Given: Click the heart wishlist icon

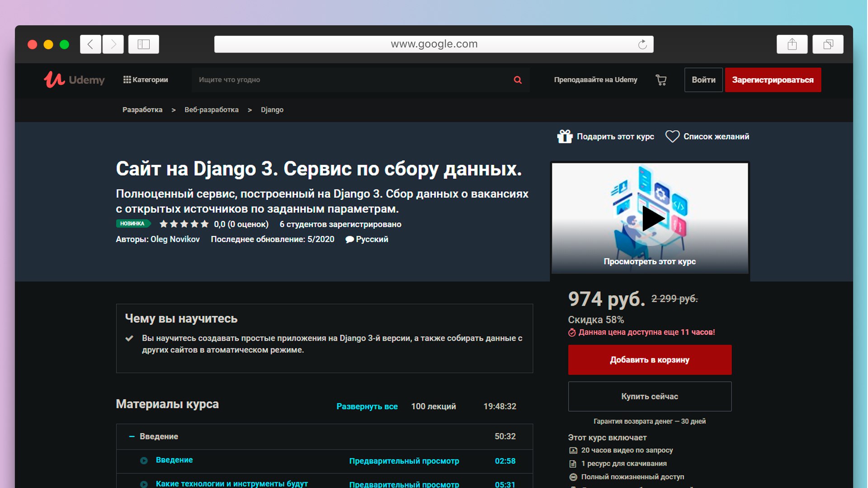Looking at the screenshot, I should click(672, 136).
